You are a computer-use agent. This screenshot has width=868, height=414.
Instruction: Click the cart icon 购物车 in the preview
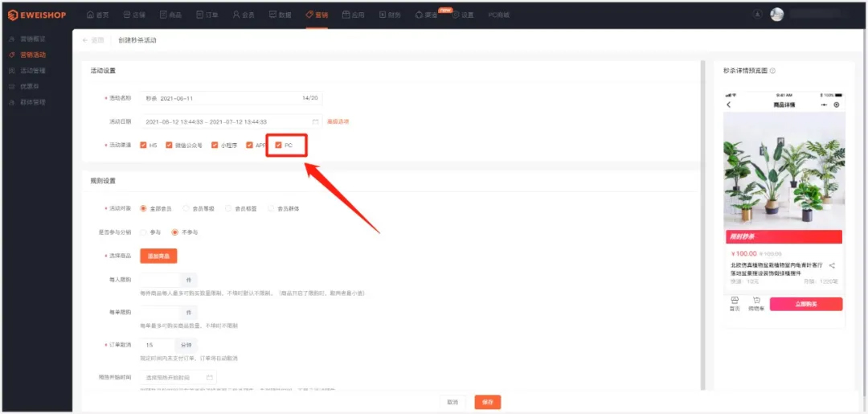pos(755,303)
